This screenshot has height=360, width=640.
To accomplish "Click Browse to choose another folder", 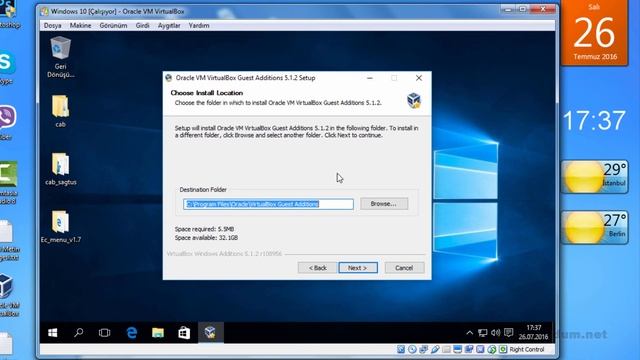I will (x=384, y=204).
